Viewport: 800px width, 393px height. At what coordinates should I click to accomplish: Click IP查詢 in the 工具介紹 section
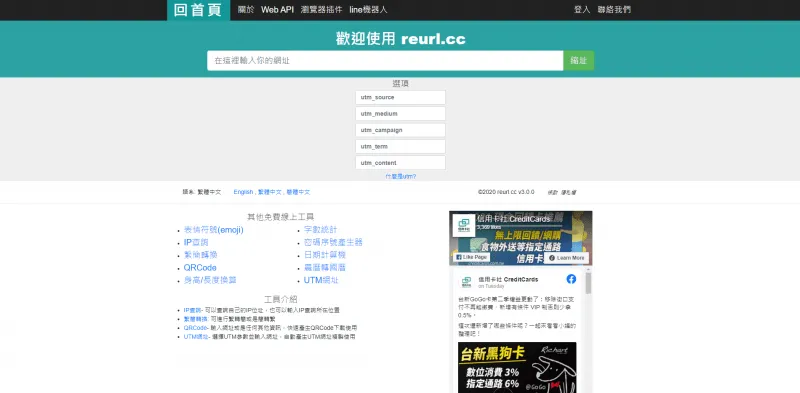[192, 310]
